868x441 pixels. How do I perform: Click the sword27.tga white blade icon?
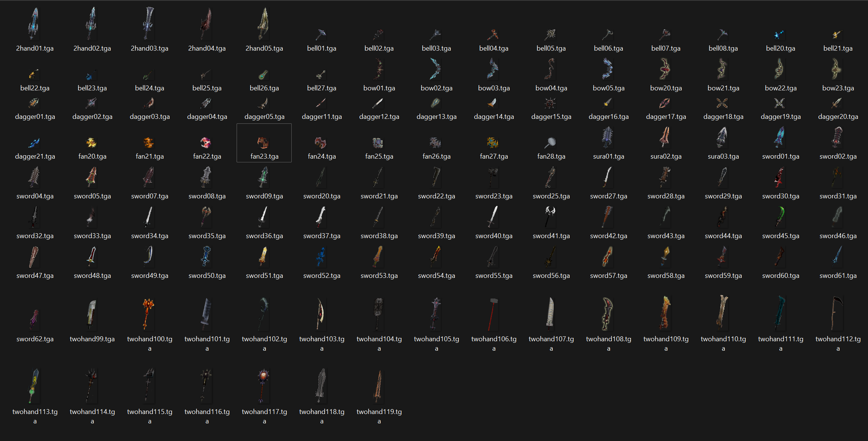click(x=608, y=177)
